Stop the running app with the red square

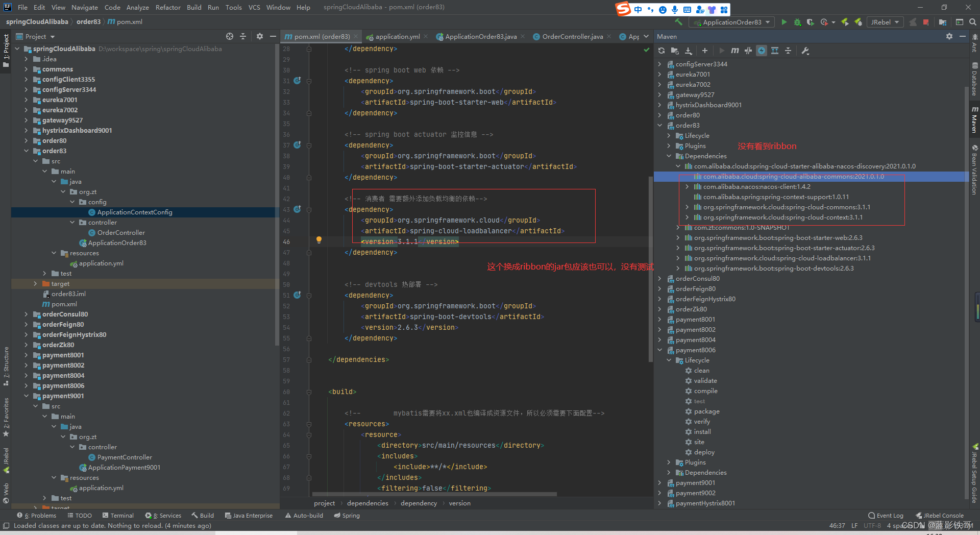[x=926, y=22]
